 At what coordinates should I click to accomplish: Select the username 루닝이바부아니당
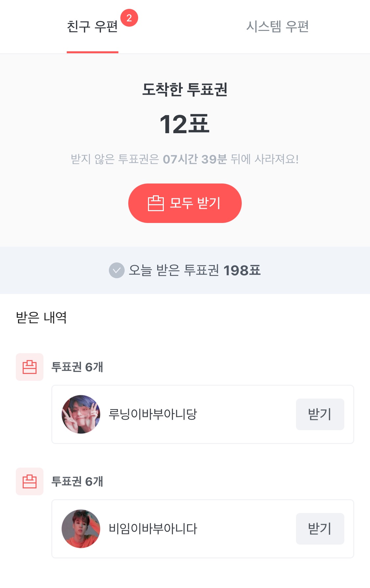coord(153,414)
